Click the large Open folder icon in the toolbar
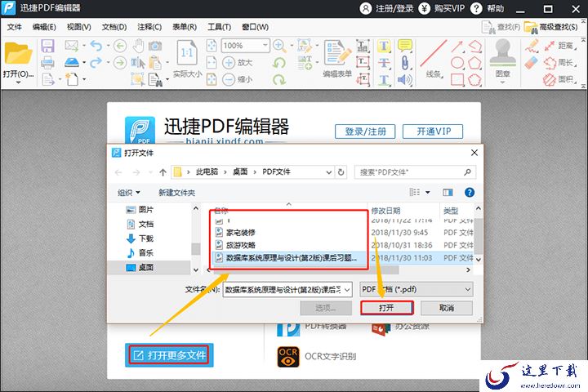This screenshot has height=392, width=588. point(18,53)
